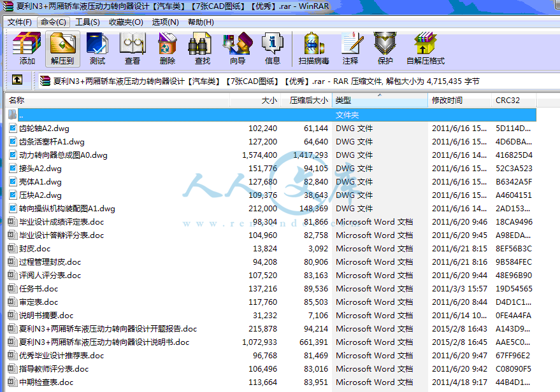Click the Word icon beside 封皮.doc
This screenshot has height=392, width=560.
click(13, 249)
